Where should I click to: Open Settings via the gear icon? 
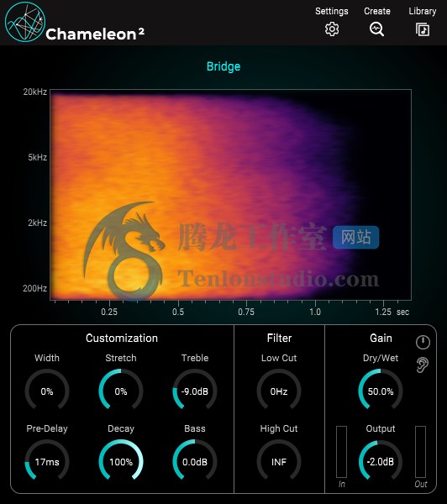click(x=332, y=29)
